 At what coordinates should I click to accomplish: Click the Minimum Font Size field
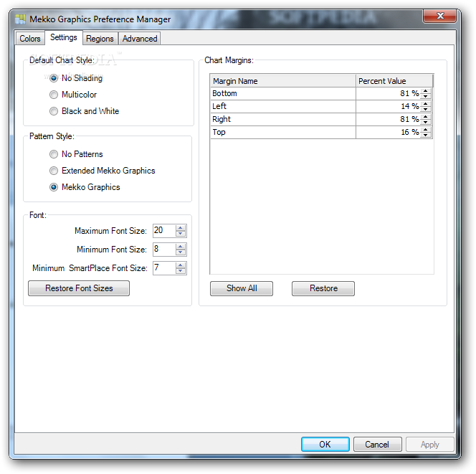(164, 250)
